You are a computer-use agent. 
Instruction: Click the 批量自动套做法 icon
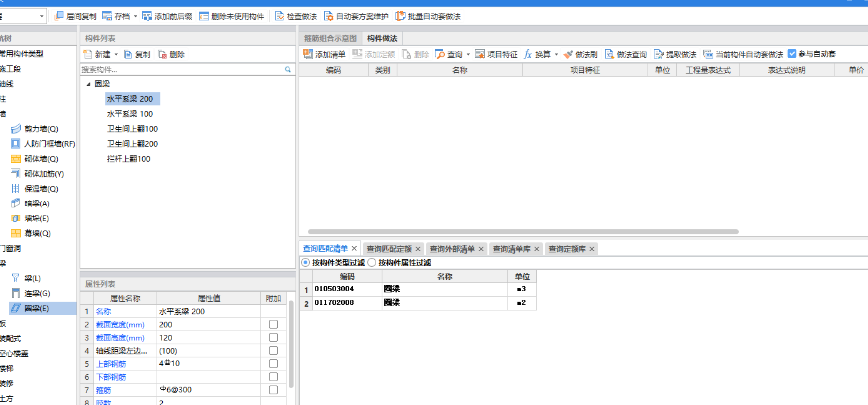[x=400, y=16]
